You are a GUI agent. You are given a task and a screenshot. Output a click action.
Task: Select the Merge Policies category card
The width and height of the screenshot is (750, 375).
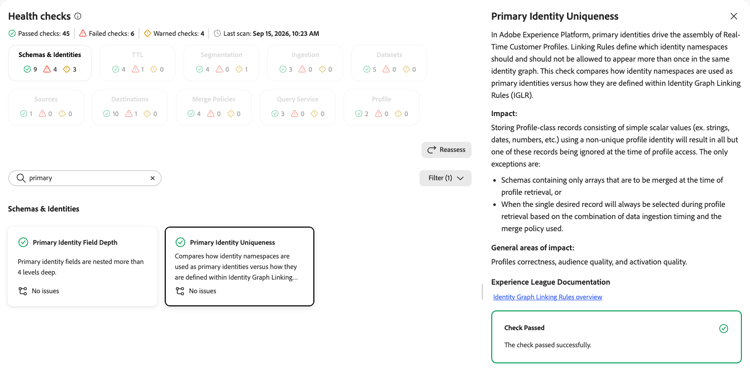point(214,108)
